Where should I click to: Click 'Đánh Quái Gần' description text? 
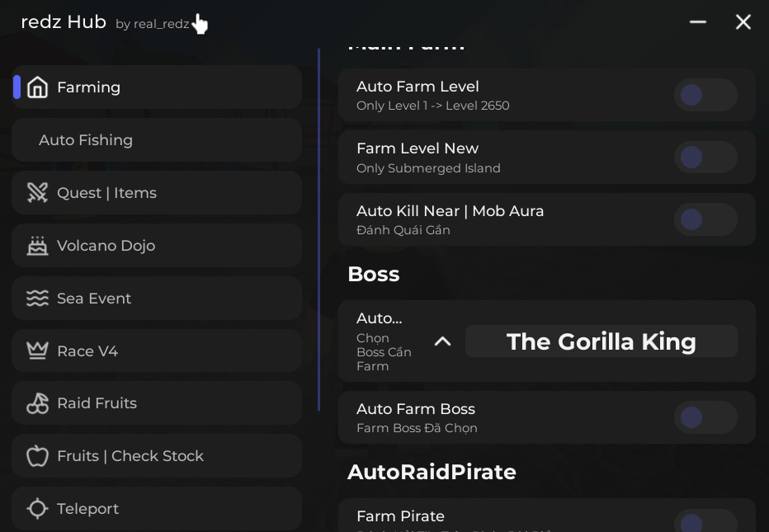(403, 230)
